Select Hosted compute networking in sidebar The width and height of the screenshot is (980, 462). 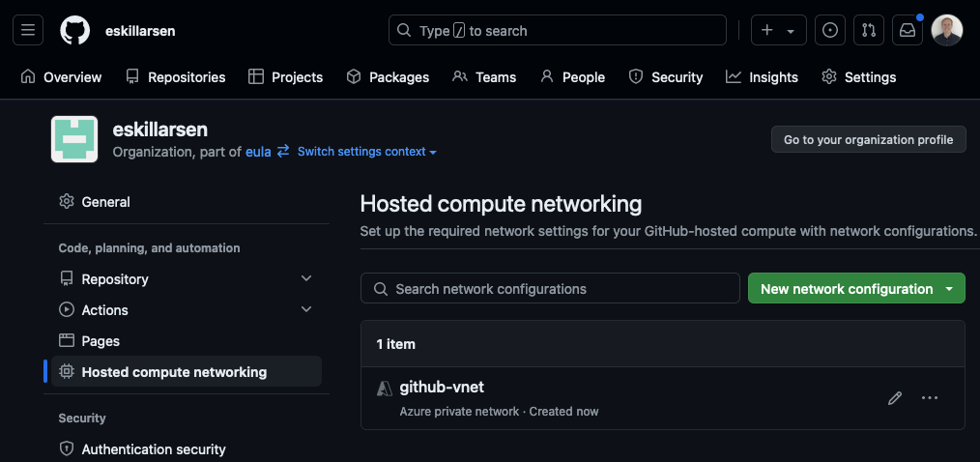(187, 372)
